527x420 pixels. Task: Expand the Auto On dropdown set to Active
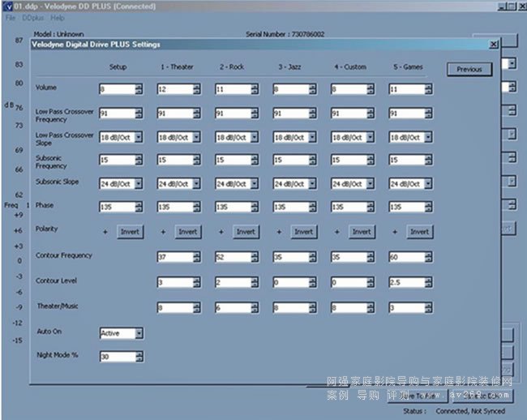[x=139, y=333]
